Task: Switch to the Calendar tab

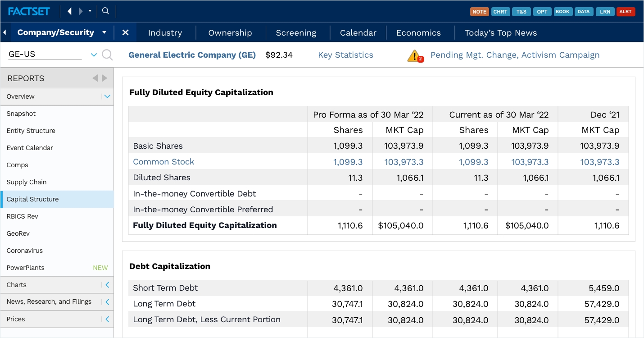Action: (x=358, y=33)
